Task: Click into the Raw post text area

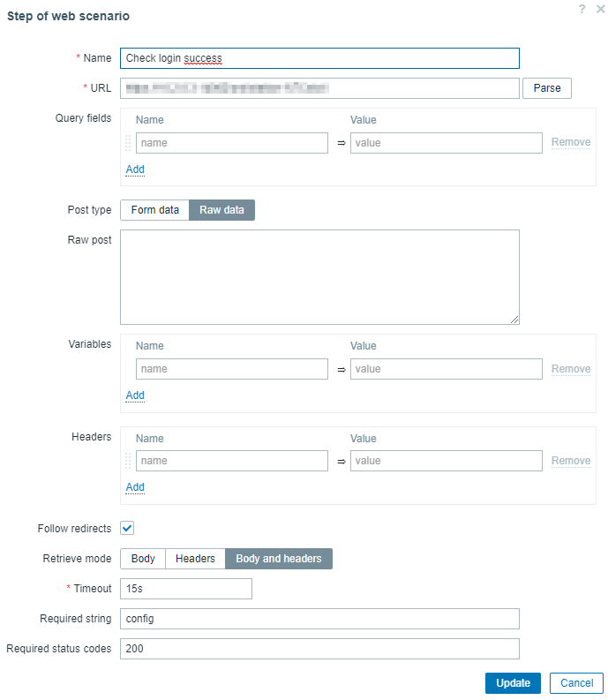Action: coord(319,277)
